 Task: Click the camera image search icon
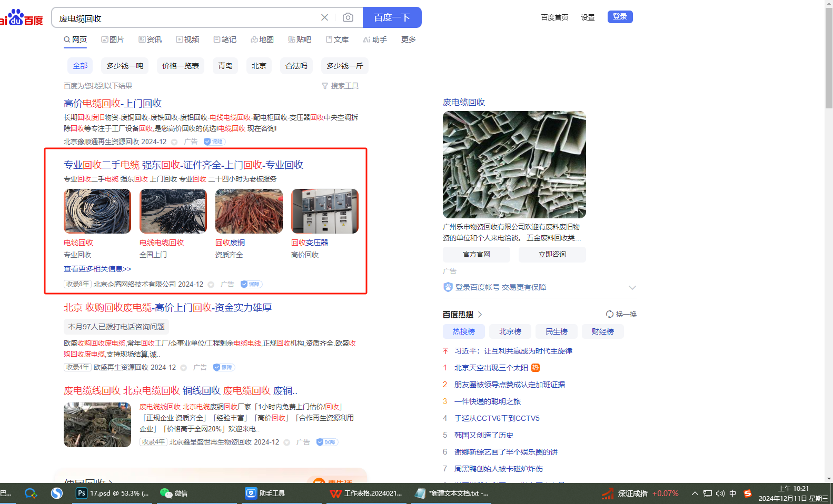348,17
